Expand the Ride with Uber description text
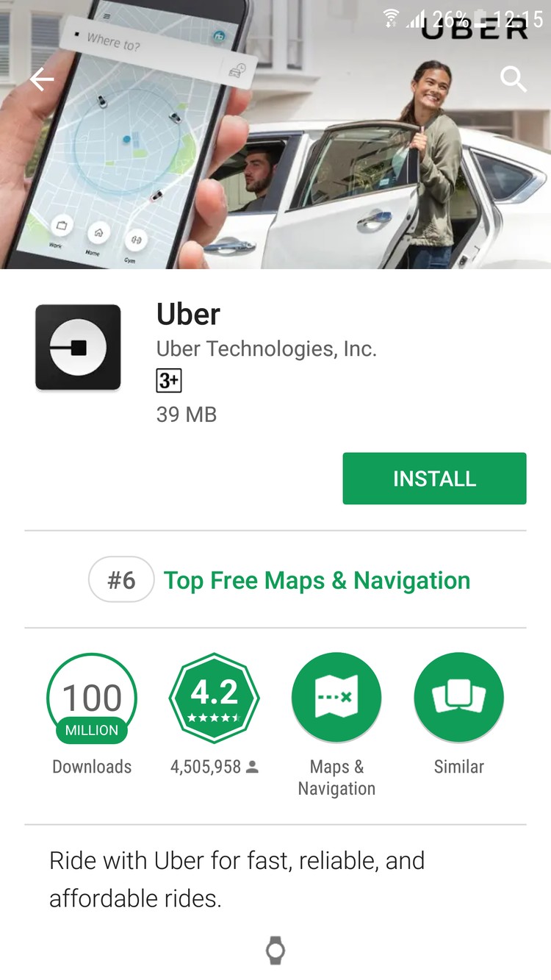551x980 pixels. [237, 879]
